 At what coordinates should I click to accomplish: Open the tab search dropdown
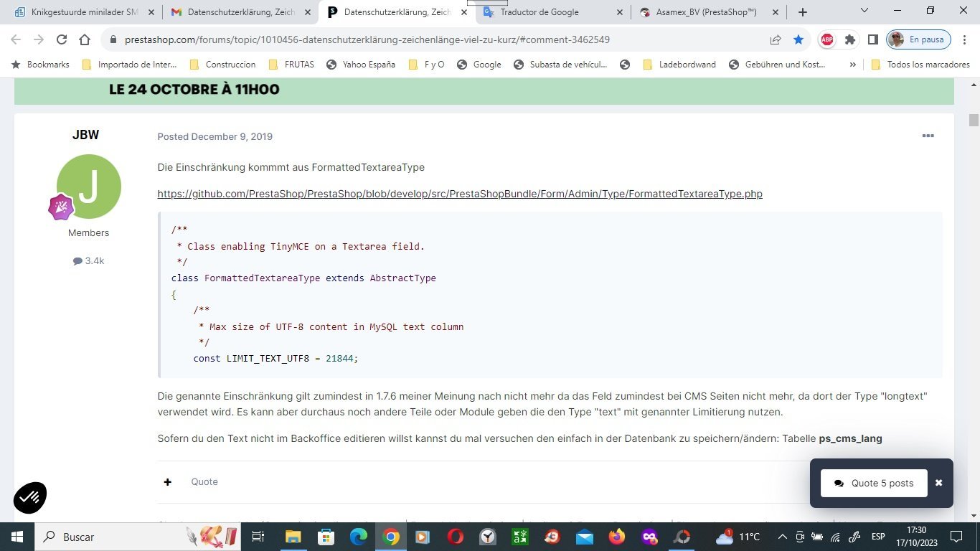[864, 11]
